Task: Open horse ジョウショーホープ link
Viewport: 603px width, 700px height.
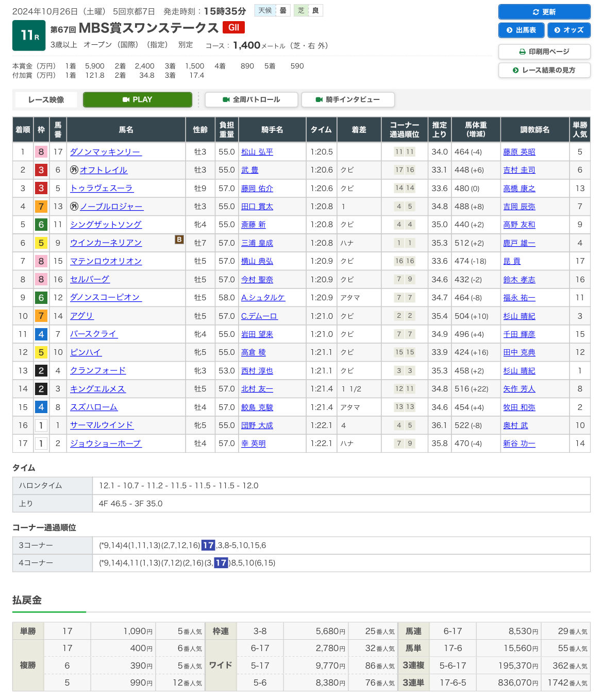Action: click(x=106, y=443)
